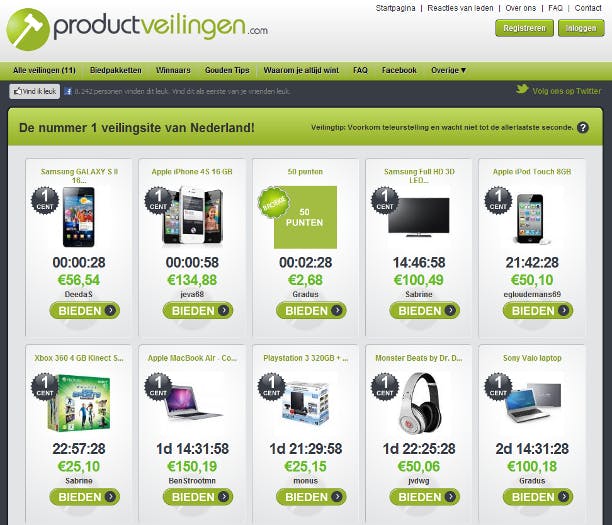Screen dimensions: 612x525
Task: Click the productveilingen gavel logo icon
Action: coord(28,29)
